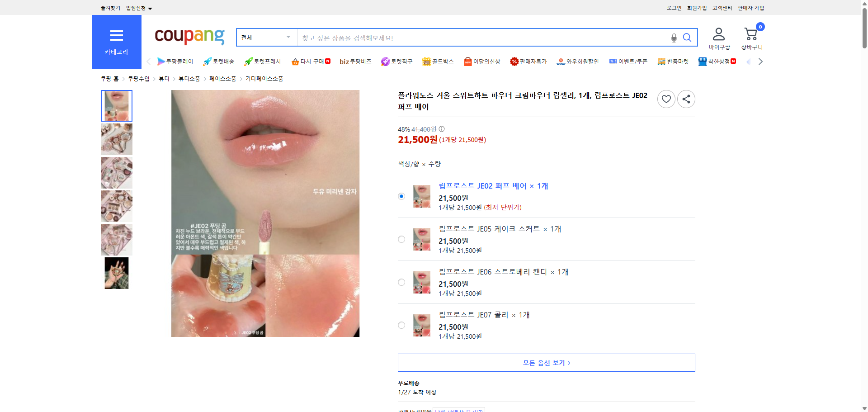868x412 pixels.
Task: Go to 이벤트/쿠폰 menu item
Action: coord(632,62)
